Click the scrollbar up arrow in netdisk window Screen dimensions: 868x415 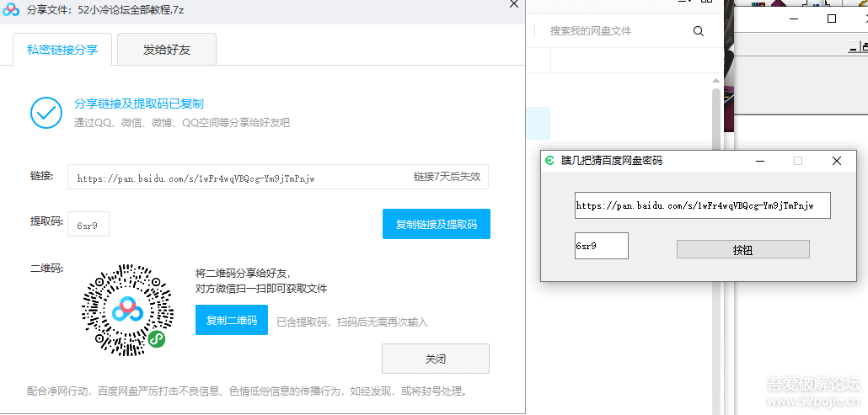715,81
